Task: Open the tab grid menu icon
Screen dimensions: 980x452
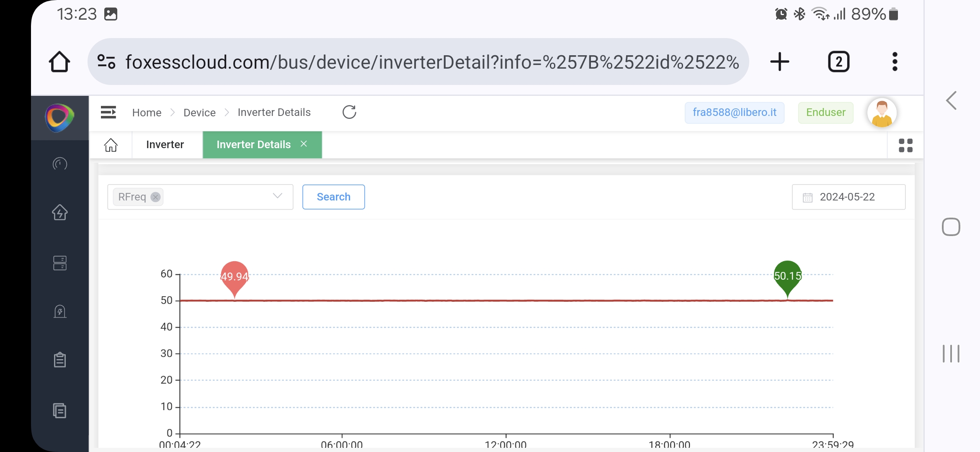Action: pyautogui.click(x=905, y=145)
